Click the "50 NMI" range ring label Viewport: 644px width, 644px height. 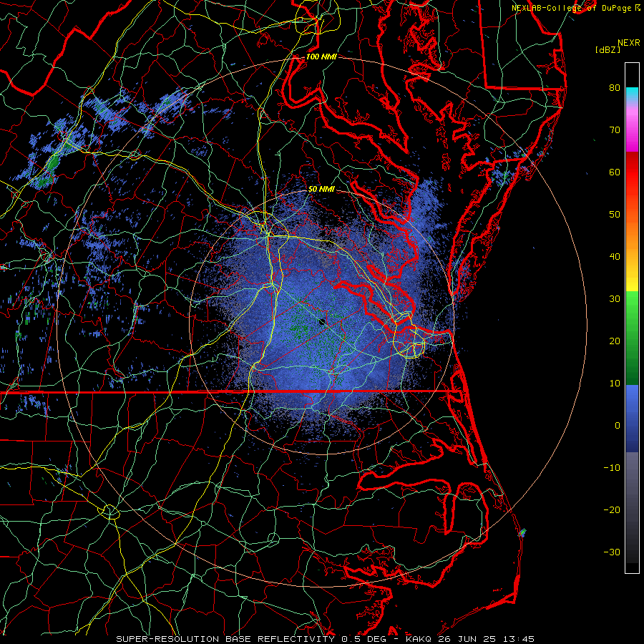click(321, 189)
